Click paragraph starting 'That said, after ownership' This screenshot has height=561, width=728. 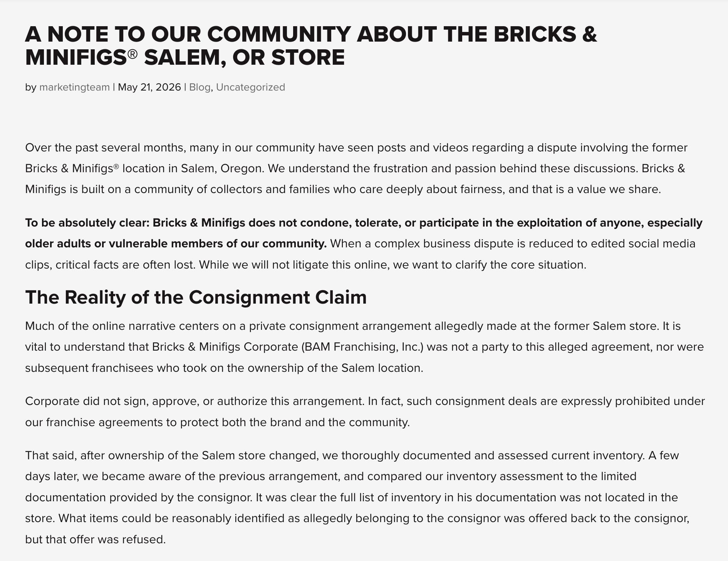(x=357, y=497)
